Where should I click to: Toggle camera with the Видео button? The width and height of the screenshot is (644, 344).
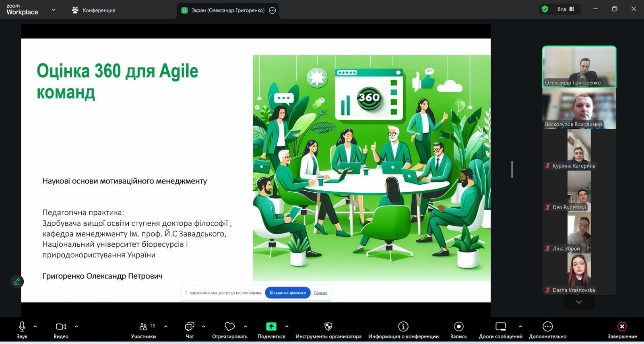(61, 330)
